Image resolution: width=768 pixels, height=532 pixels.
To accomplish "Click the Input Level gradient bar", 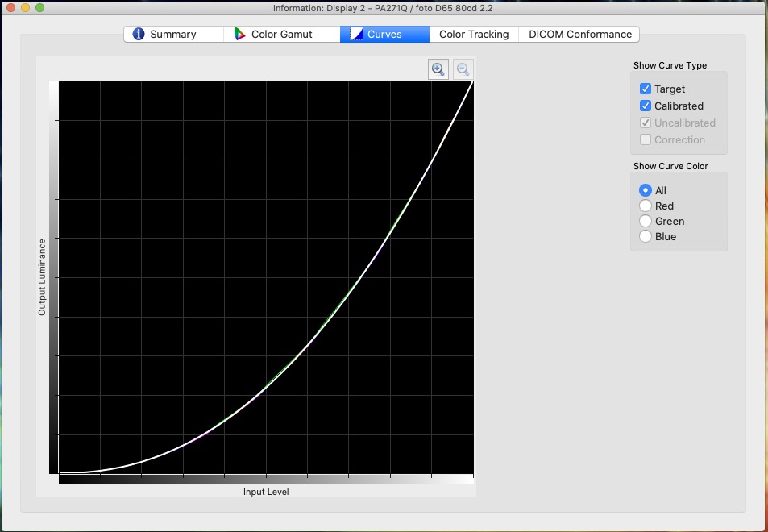I will coord(266,479).
